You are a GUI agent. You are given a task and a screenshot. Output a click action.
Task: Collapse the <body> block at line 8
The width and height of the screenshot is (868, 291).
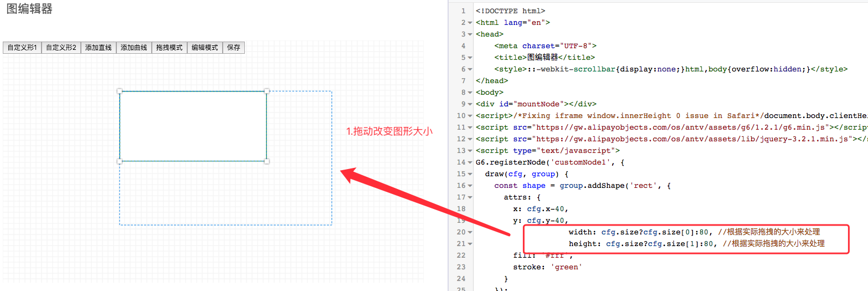pyautogui.click(x=469, y=93)
